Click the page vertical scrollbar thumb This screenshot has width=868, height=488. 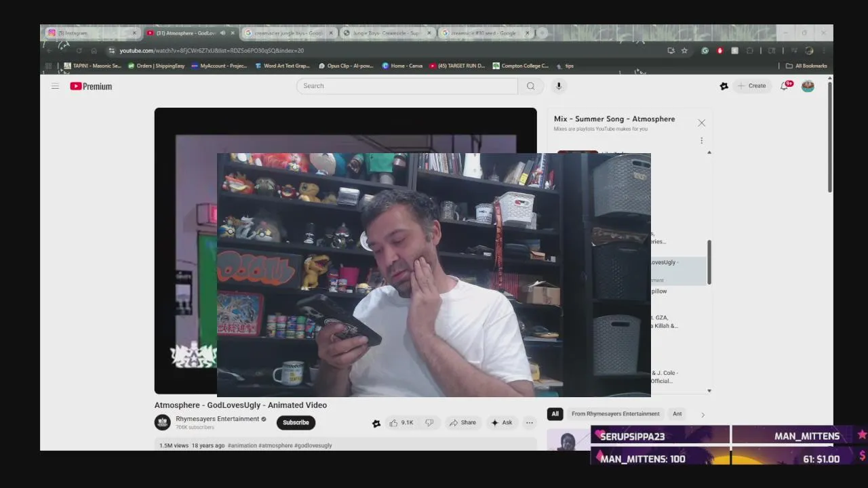point(829,138)
